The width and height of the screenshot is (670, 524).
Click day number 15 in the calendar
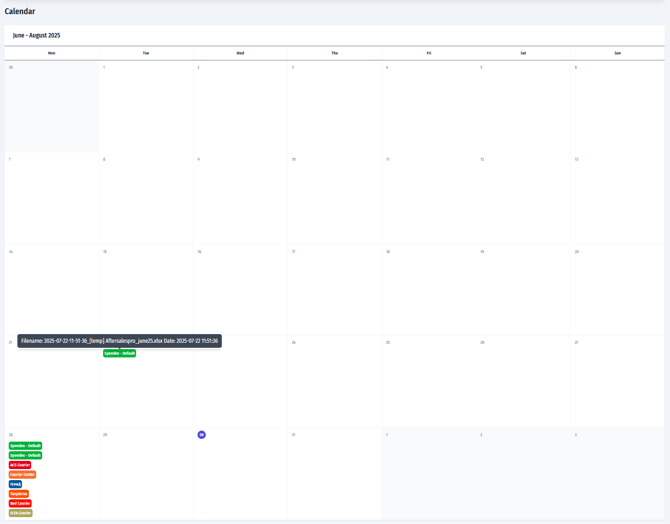coord(105,252)
